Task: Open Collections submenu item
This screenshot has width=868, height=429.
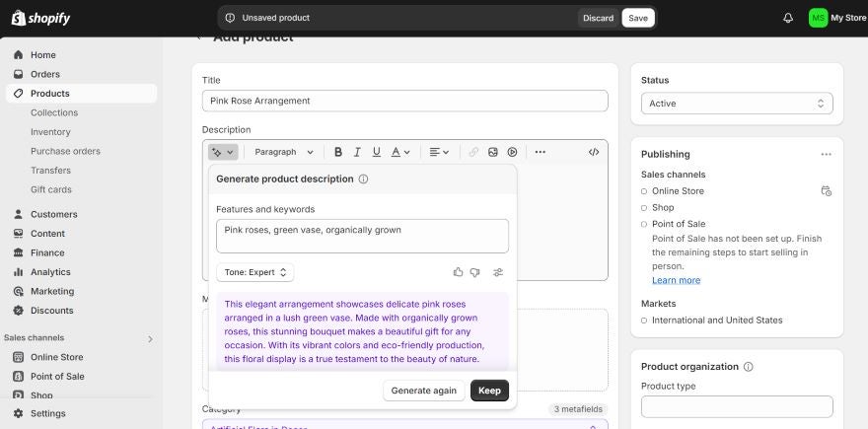Action: [x=54, y=112]
